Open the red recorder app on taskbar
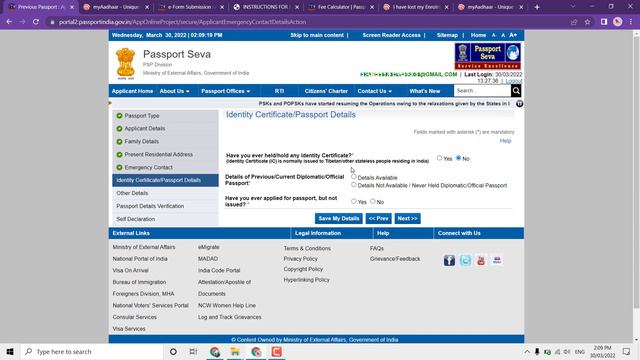Image resolution: width=640 pixels, height=360 pixels. 276,351
